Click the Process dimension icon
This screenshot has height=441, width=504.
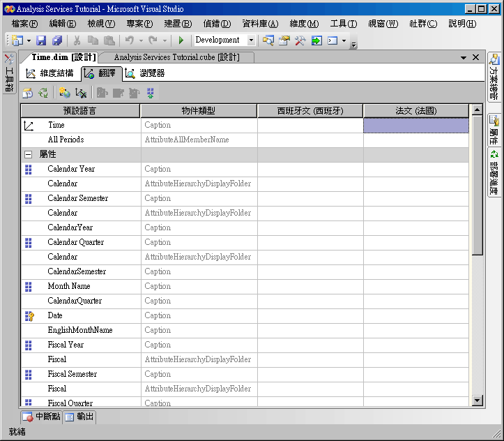point(28,93)
